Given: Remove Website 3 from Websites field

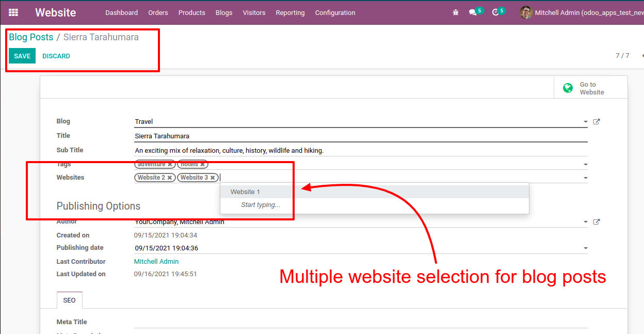Looking at the screenshot, I should pyautogui.click(x=213, y=178).
